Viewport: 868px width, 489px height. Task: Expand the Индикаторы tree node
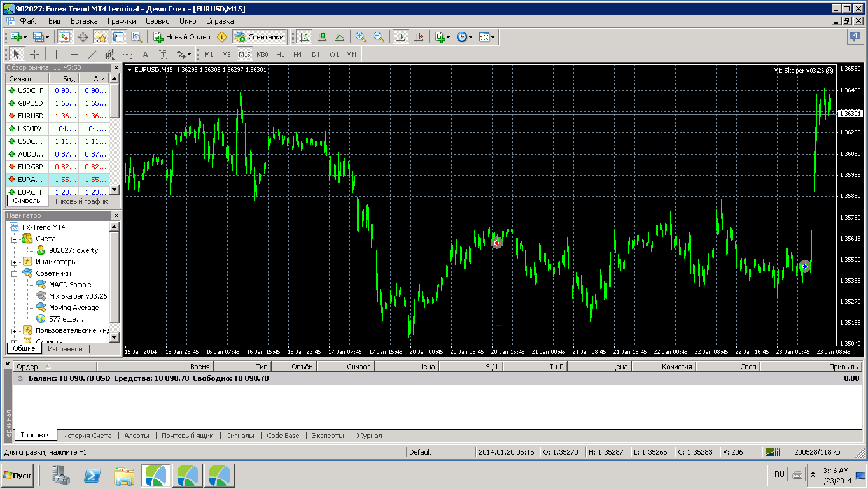(14, 262)
